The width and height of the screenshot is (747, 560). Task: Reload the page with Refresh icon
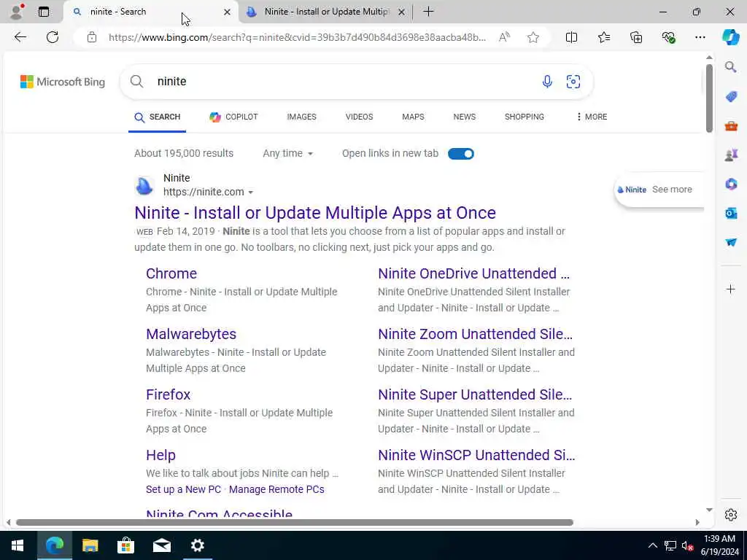[x=53, y=37]
